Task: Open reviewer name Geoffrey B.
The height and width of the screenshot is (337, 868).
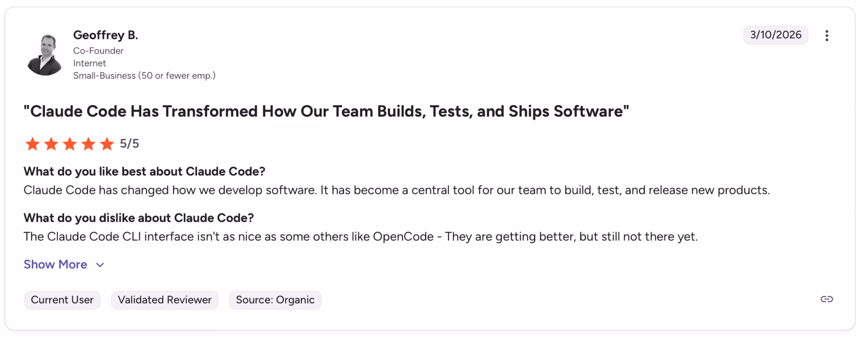Action: [106, 35]
